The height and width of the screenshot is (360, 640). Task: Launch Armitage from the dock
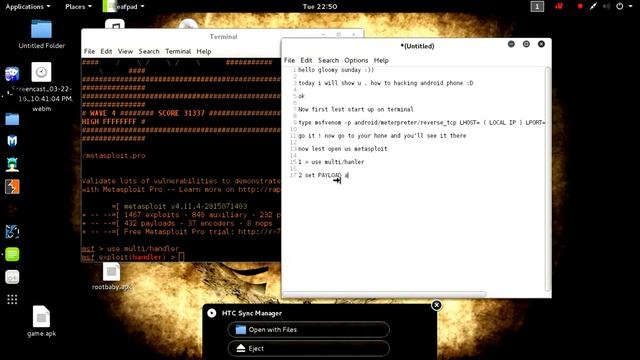click(x=12, y=164)
